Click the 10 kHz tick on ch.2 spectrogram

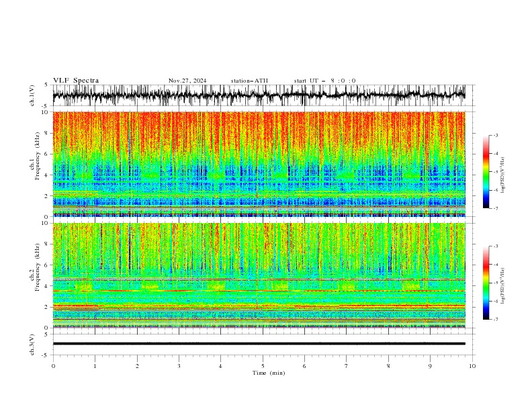tap(45, 223)
